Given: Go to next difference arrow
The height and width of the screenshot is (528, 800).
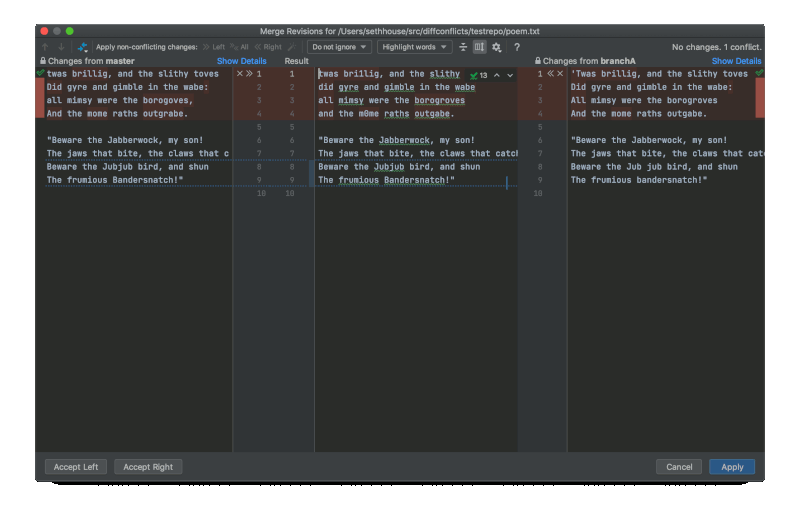Looking at the screenshot, I should coord(61,47).
